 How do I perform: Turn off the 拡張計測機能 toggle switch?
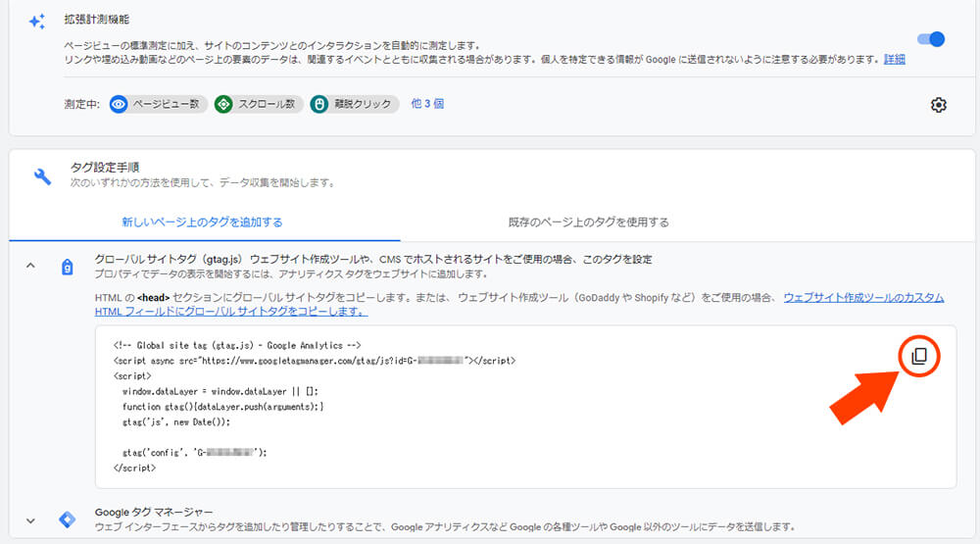click(931, 39)
